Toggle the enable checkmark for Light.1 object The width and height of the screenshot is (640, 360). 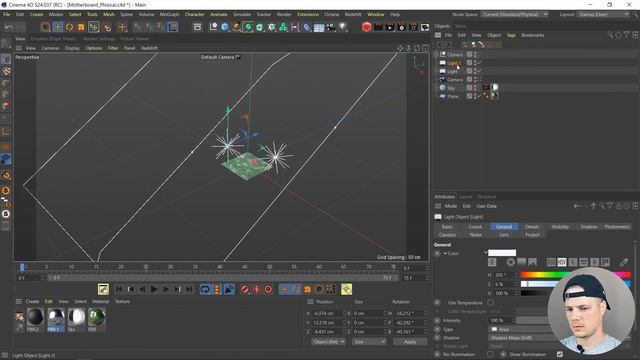pos(480,63)
